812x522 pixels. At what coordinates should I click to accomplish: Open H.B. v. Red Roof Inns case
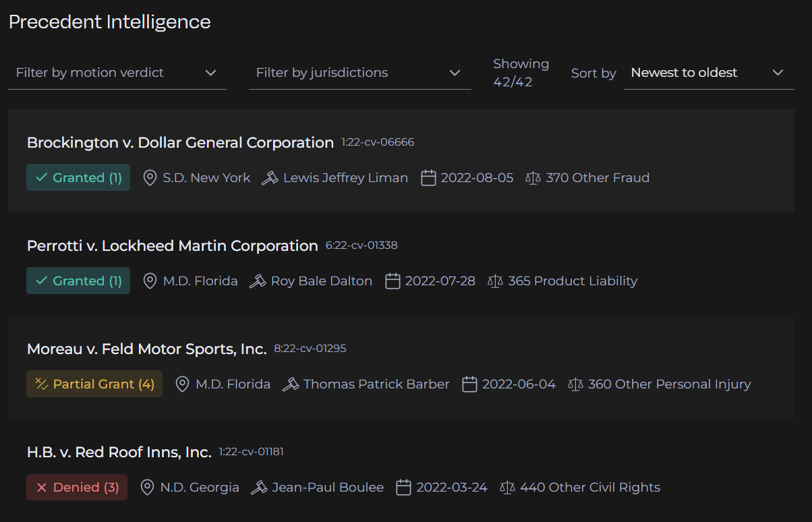click(x=119, y=453)
